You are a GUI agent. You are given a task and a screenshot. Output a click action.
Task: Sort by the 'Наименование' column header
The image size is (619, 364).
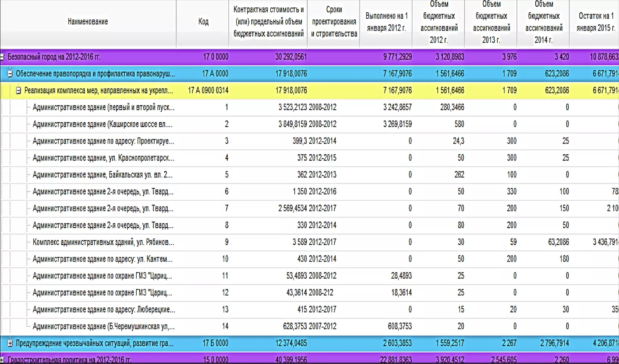[88, 22]
